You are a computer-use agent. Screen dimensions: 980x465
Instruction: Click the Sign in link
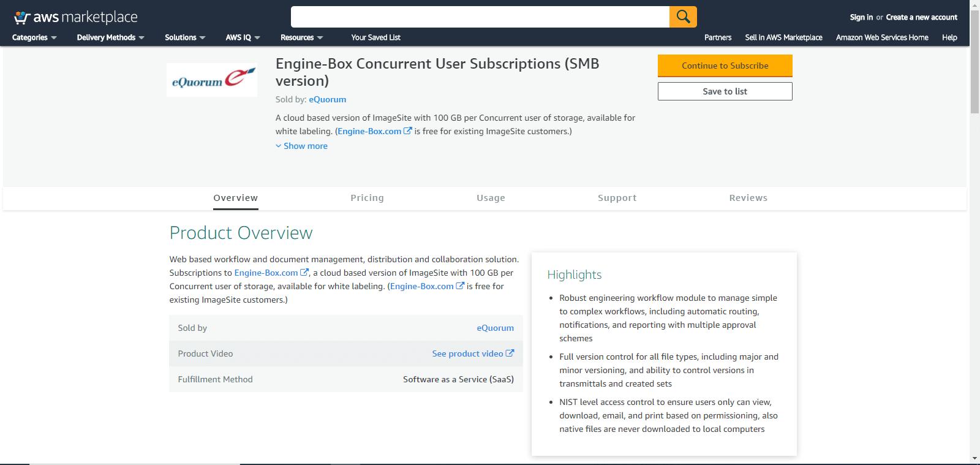coord(861,17)
